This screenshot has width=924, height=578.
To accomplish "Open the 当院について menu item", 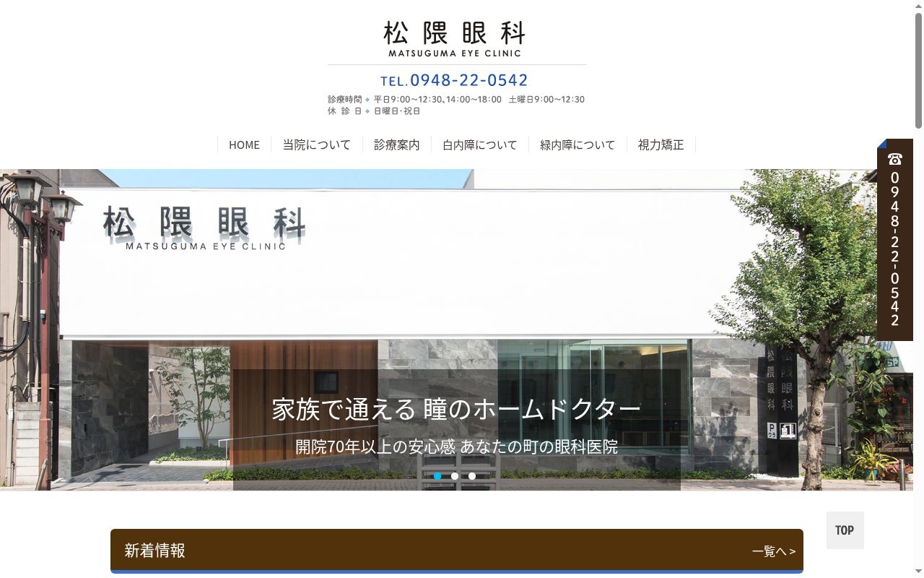I will coord(317,144).
